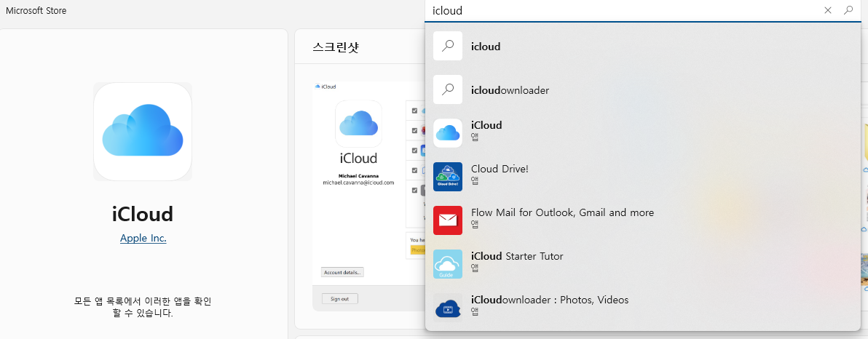Click Sign out button in the screenshot

pyautogui.click(x=340, y=299)
